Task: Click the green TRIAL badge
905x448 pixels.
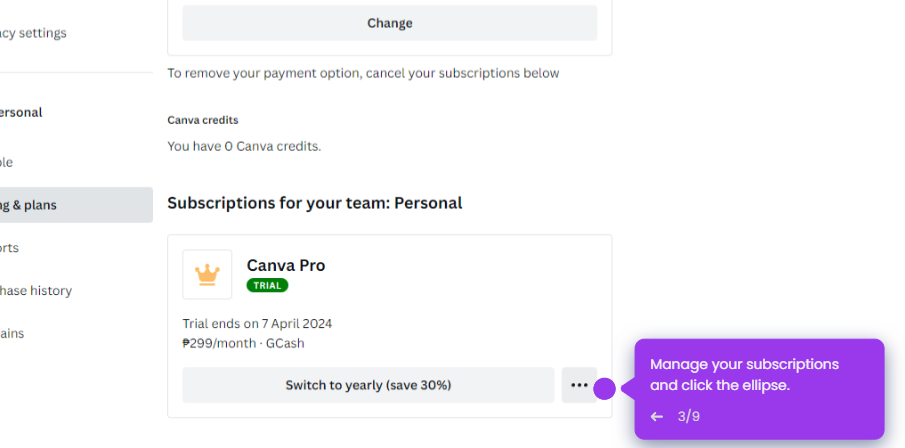Action: [x=267, y=285]
